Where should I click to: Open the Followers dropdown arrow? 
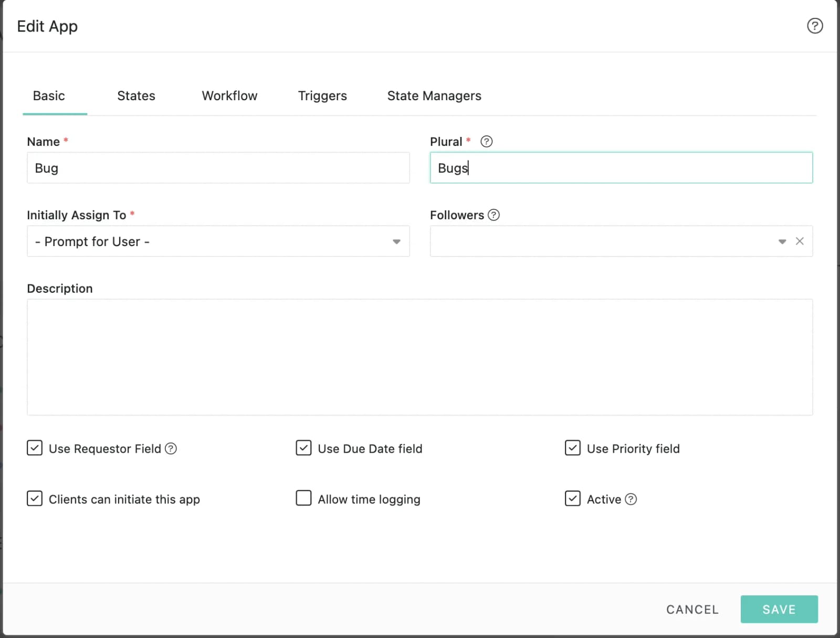point(782,241)
